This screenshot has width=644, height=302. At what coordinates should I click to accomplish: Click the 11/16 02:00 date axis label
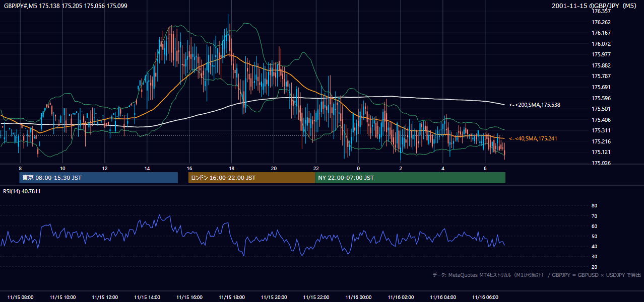(x=401, y=297)
